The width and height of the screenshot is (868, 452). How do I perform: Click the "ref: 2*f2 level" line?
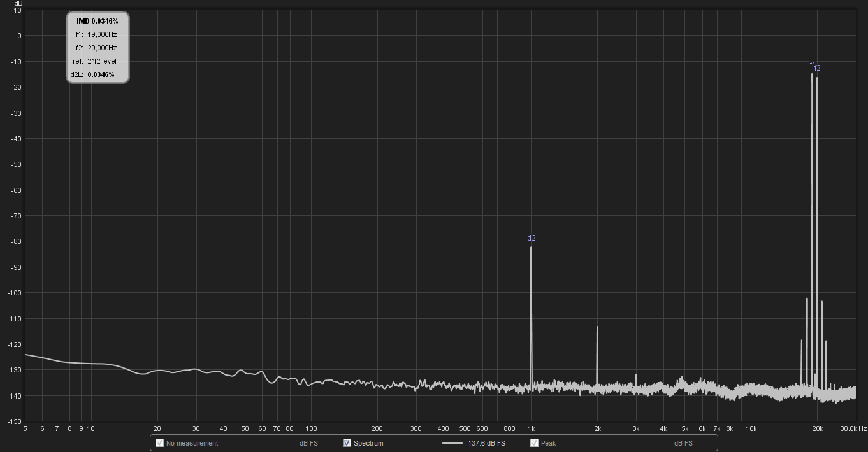coord(95,61)
